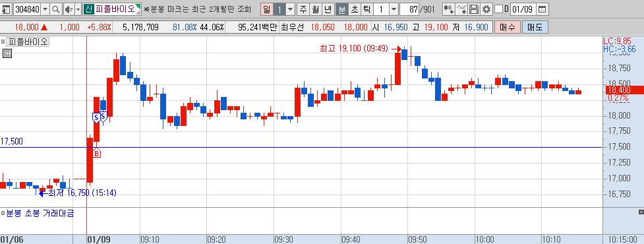Click the 01/09 date axis label
Viewport: 644px width, 244px height.
(98, 239)
